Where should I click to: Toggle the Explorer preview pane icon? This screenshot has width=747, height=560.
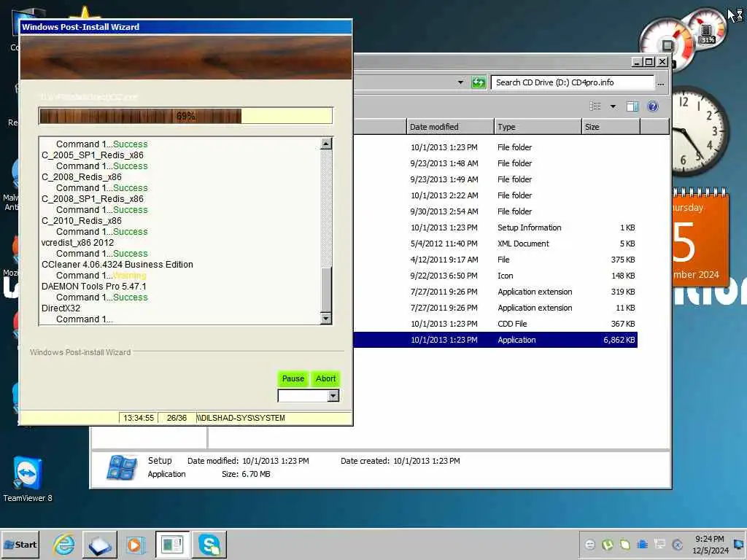(x=632, y=106)
